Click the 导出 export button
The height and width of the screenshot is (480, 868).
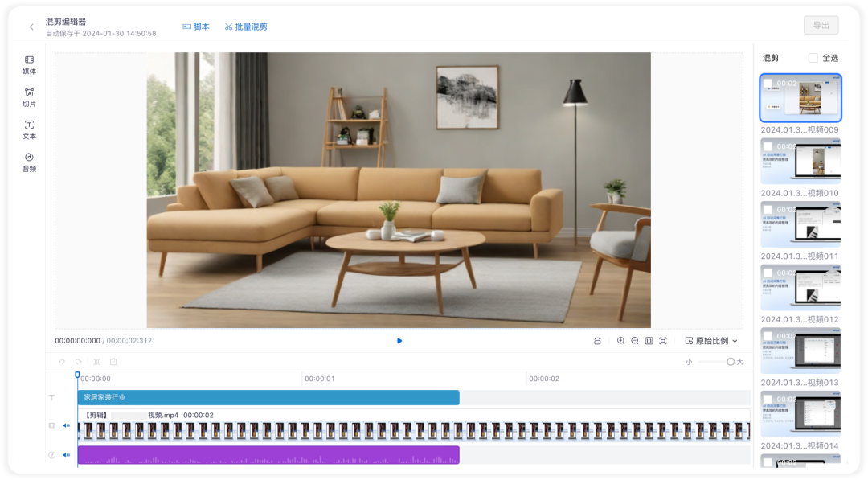(821, 26)
